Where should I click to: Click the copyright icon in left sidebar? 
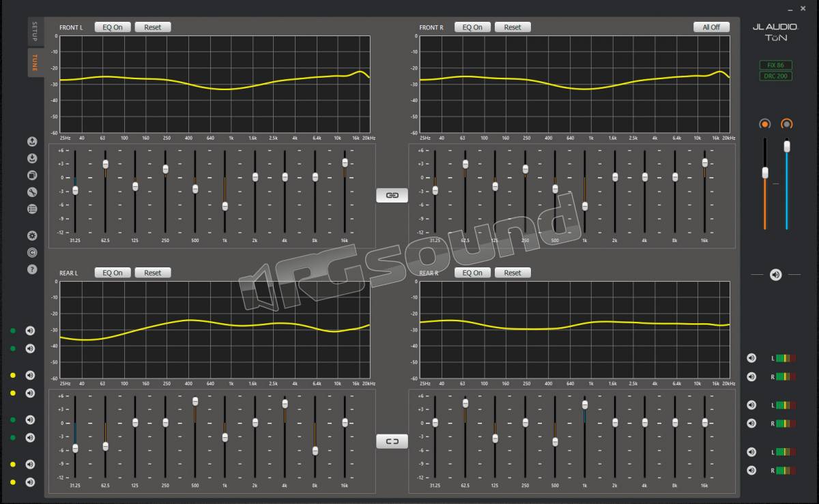32,252
